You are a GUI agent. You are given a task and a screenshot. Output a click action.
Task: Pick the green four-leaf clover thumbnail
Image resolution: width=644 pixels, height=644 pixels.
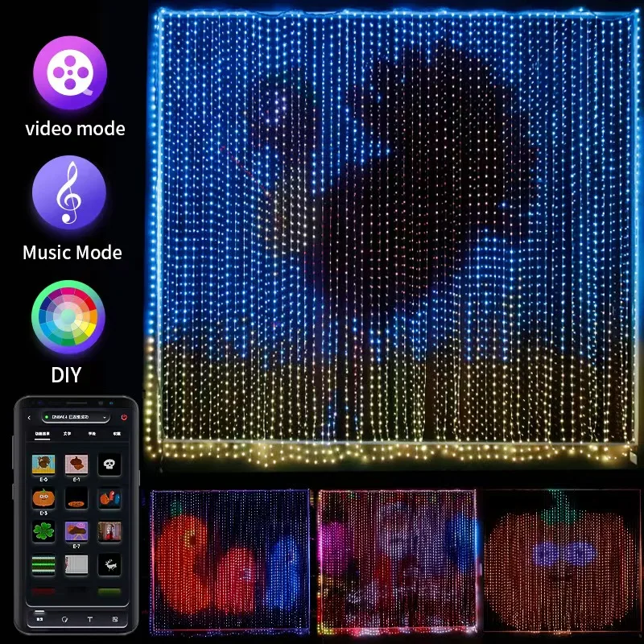pos(43,531)
